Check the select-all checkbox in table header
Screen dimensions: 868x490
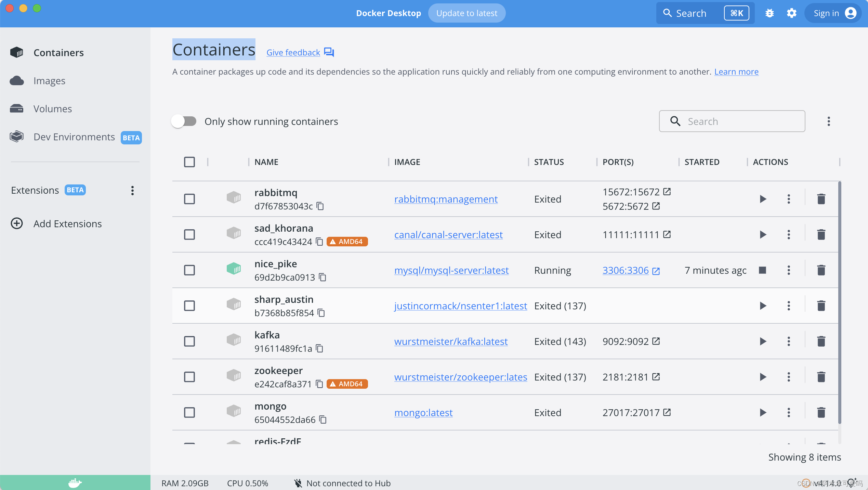coord(189,162)
